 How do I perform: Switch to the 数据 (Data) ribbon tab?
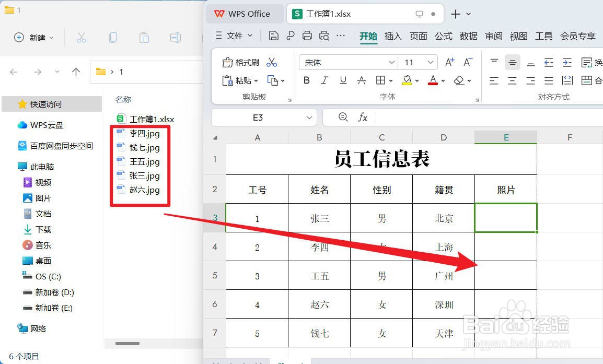[468, 36]
